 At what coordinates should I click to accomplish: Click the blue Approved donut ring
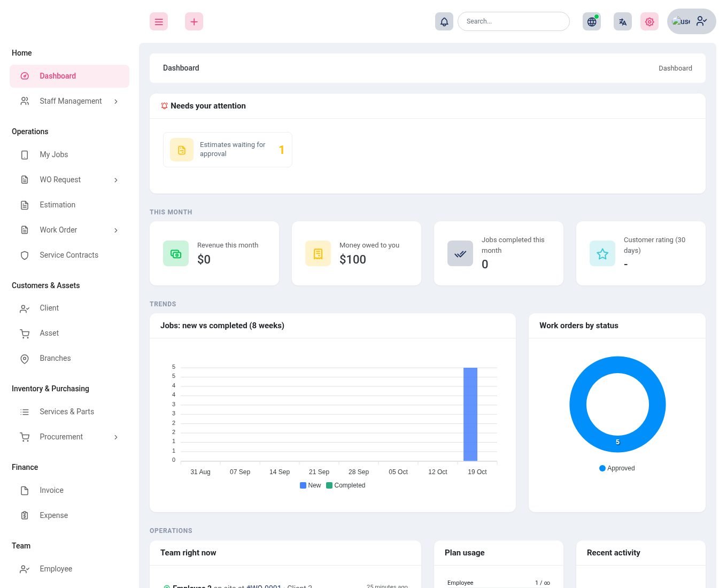coord(617,363)
